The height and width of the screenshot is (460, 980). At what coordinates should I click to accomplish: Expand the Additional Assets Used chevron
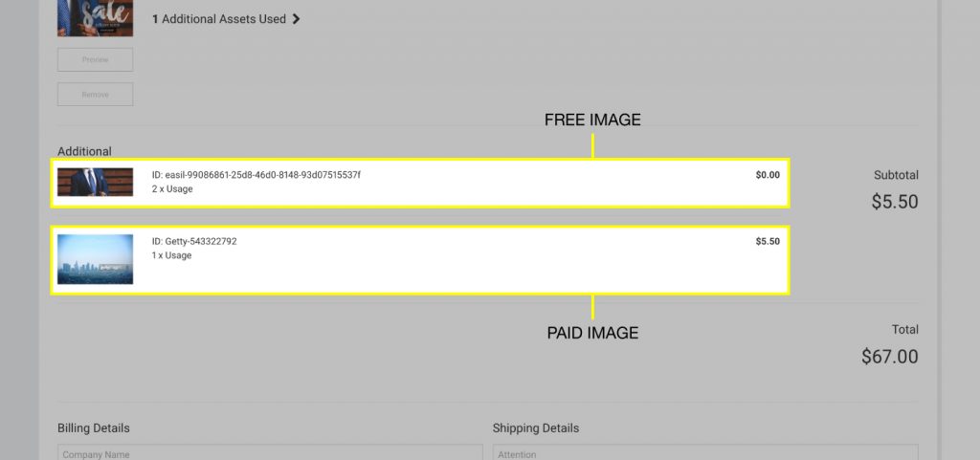(296, 18)
